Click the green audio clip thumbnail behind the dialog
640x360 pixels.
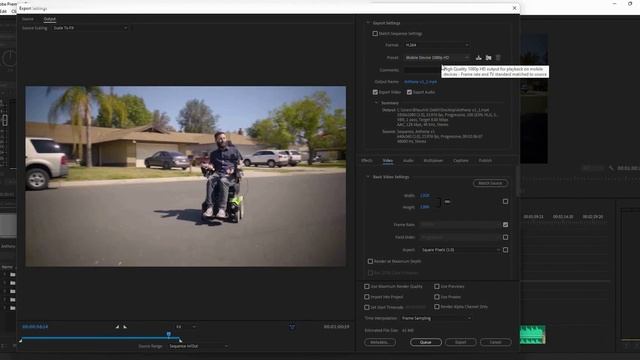533,334
